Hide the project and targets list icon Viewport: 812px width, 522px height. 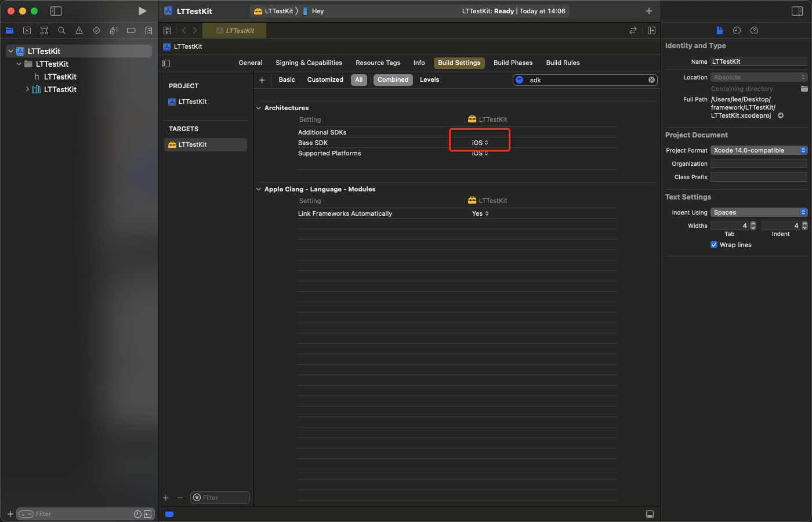pos(166,63)
